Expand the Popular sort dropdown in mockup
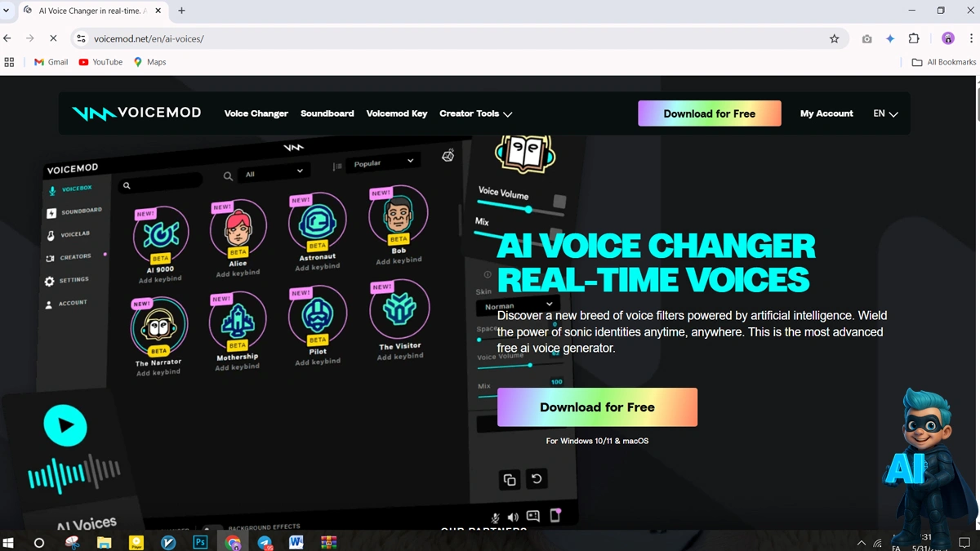 [x=384, y=162]
